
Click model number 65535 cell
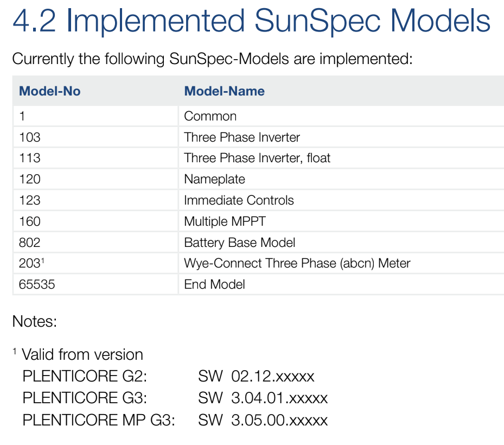pos(37,284)
